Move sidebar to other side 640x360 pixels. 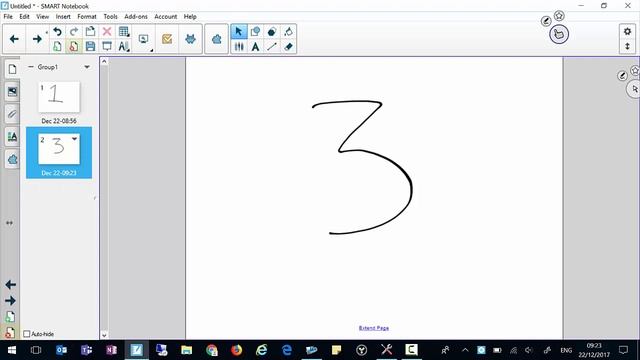click(9, 223)
